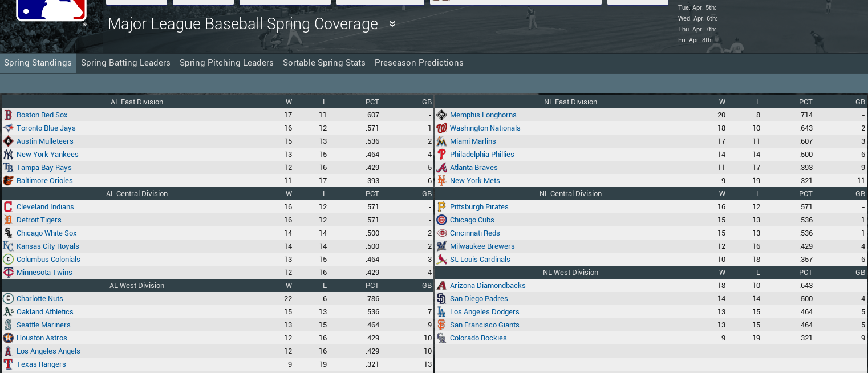Viewport: 868px width, 373px height.
Task: Click the Minnesota Twins logo
Action: point(8,273)
